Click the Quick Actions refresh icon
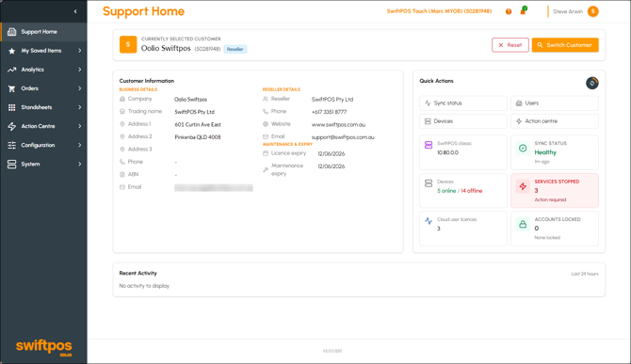The height and width of the screenshot is (364, 631). pyautogui.click(x=592, y=83)
